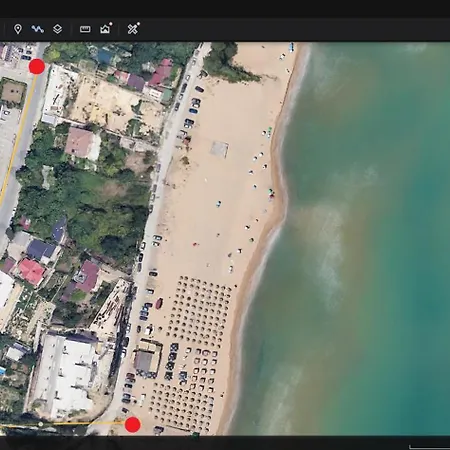Select the ruler measure distance tool
This screenshot has width=450, height=450.
point(85,29)
